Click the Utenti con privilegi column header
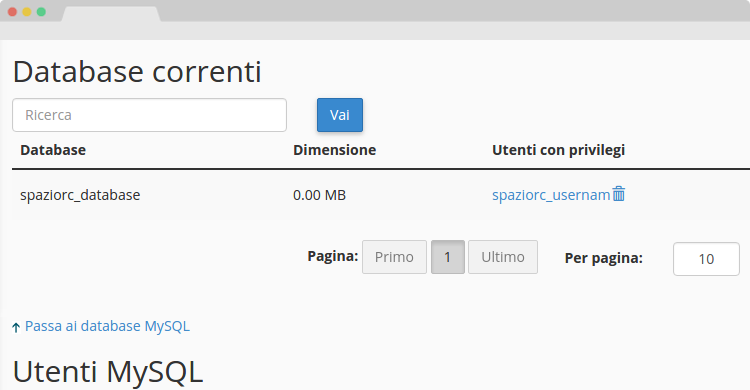 click(x=558, y=150)
